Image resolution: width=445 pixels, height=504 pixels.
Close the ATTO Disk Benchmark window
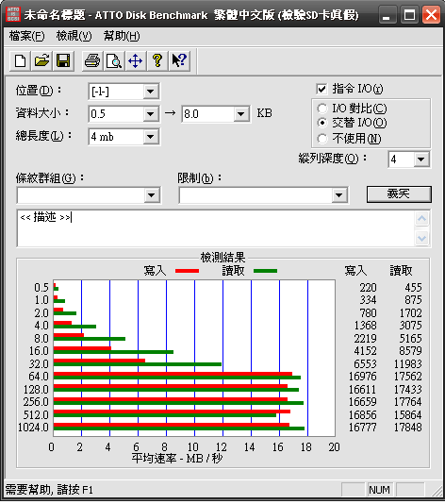click(x=431, y=15)
